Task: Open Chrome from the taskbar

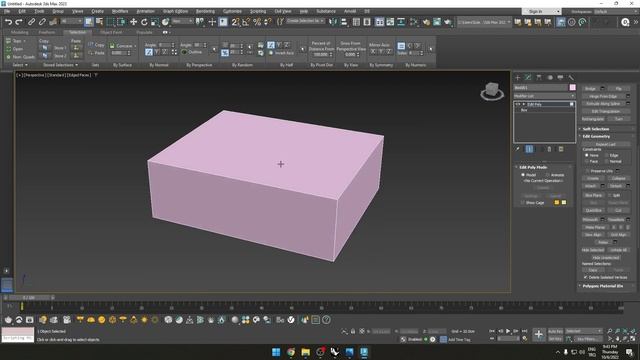Action: (291, 352)
